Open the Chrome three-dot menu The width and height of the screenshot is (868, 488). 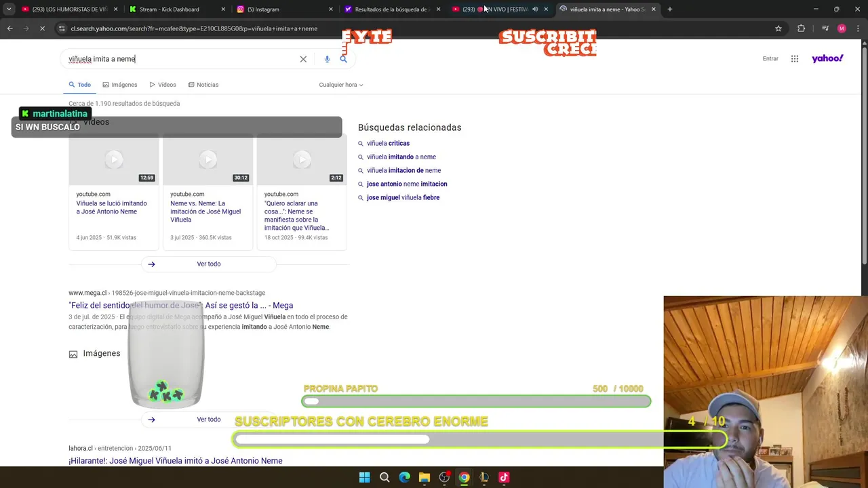tap(857, 28)
